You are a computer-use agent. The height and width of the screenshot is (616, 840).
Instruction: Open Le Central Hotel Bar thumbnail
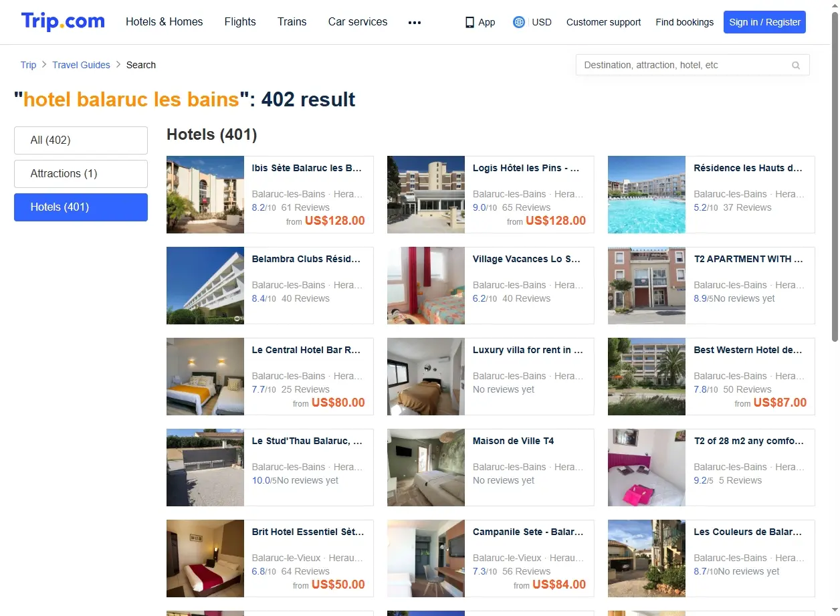(x=205, y=377)
